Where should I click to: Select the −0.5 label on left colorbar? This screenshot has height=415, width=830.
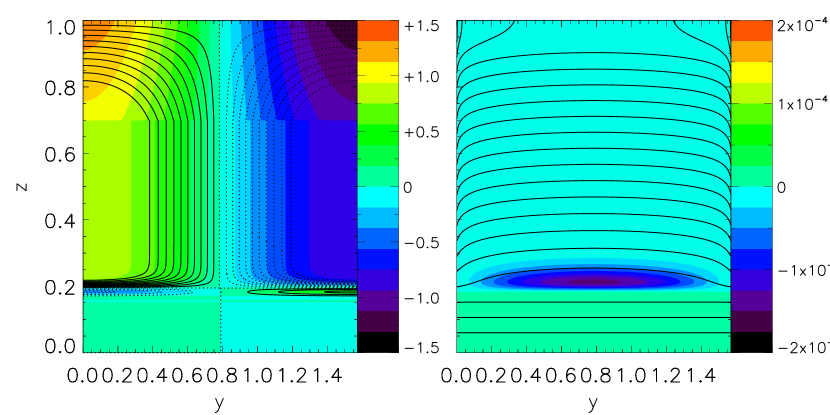click(x=421, y=243)
